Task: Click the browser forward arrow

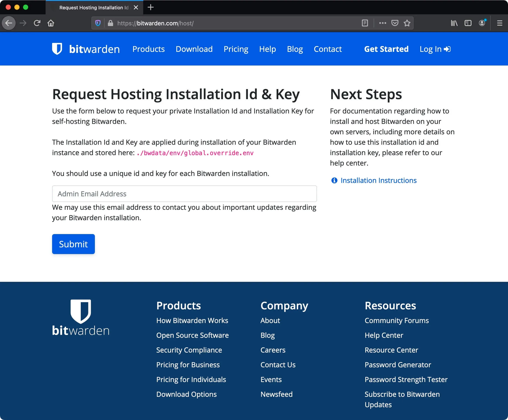Action: pos(23,23)
